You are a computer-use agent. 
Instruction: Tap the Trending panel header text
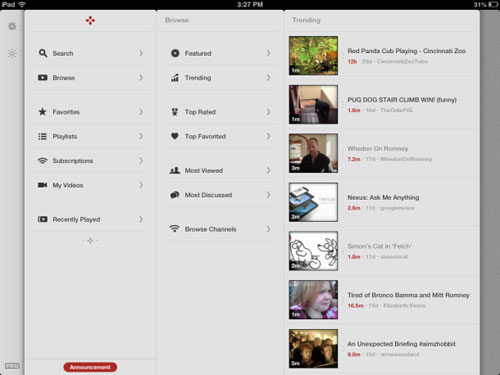pos(306,20)
